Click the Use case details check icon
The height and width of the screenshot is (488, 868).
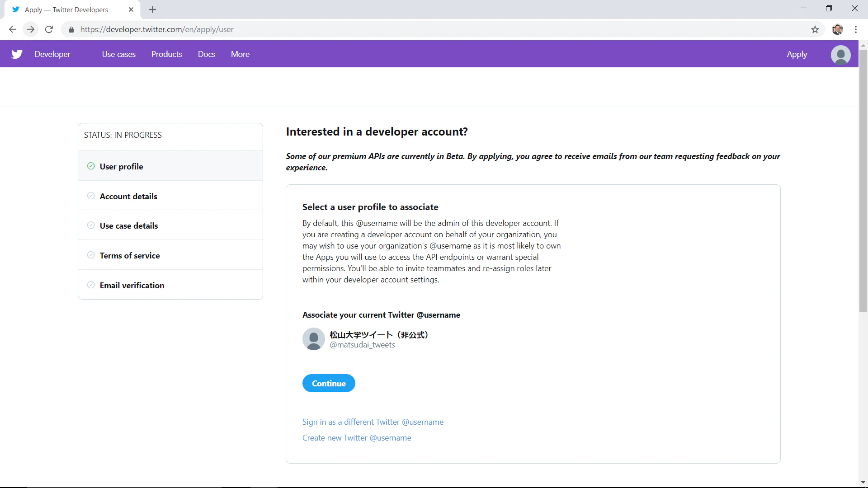click(x=91, y=225)
